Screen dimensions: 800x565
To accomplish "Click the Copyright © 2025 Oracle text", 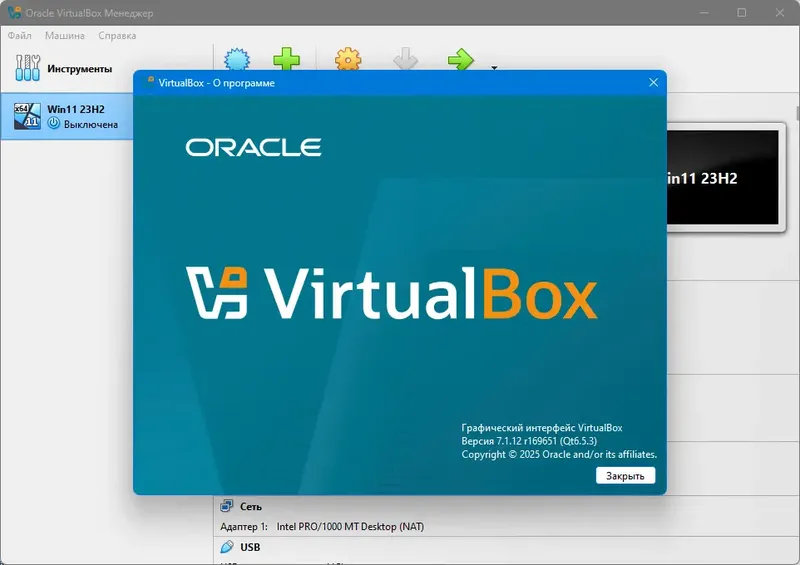I will click(559, 454).
